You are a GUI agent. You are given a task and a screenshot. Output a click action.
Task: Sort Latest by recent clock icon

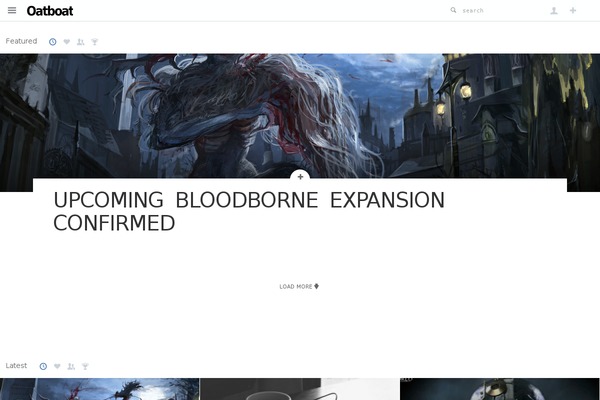(x=43, y=366)
